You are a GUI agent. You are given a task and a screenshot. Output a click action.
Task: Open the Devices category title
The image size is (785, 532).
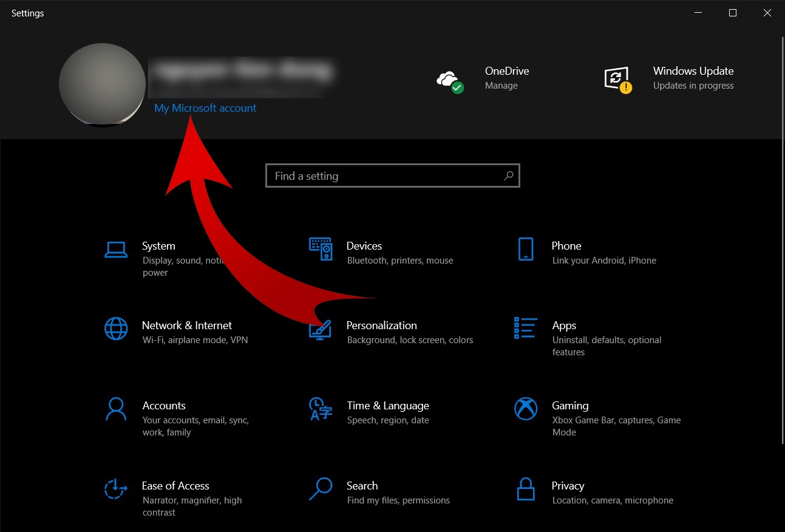click(364, 246)
